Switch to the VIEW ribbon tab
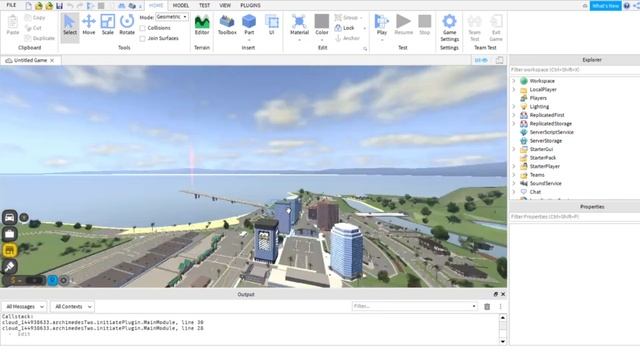This screenshot has width=640, height=360. [x=225, y=5]
